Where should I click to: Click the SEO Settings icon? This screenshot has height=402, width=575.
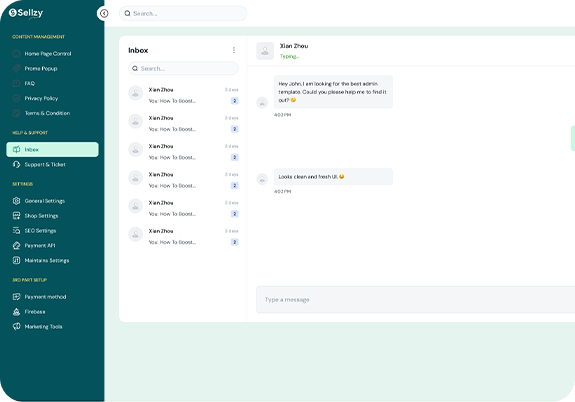point(17,230)
